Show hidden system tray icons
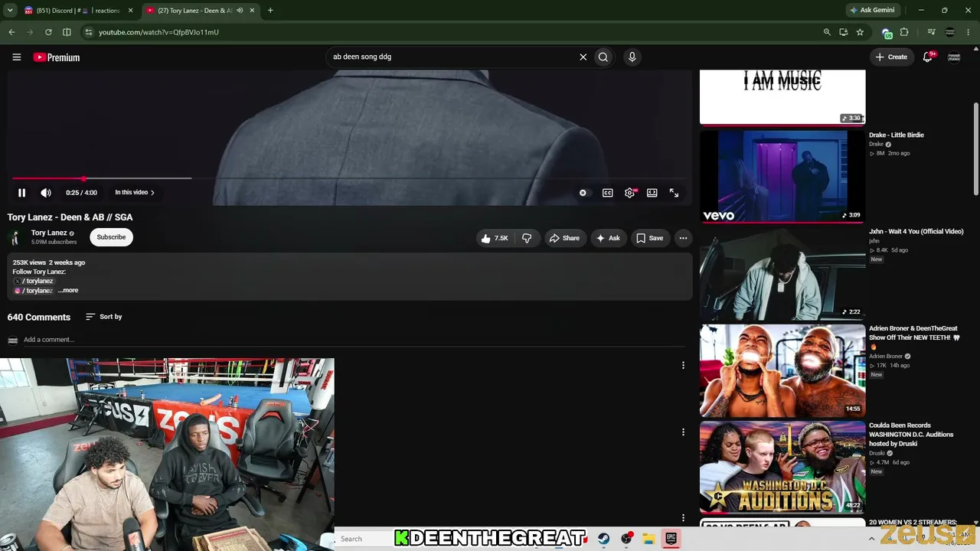This screenshot has width=980, height=551. point(871,539)
